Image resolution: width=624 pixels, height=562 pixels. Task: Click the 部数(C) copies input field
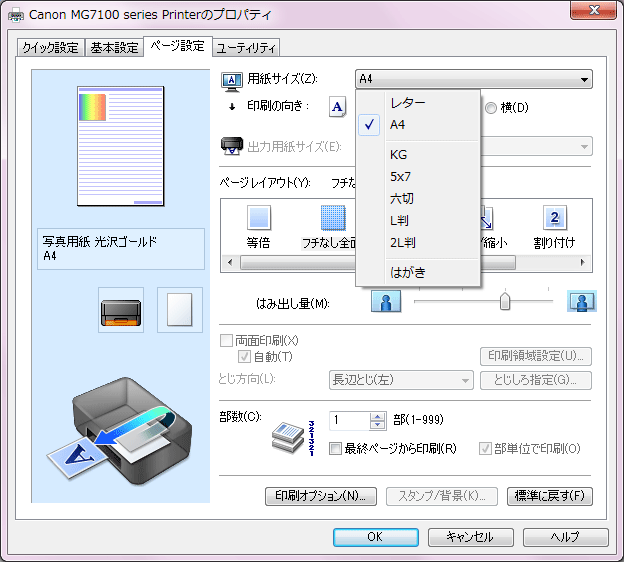click(350, 421)
